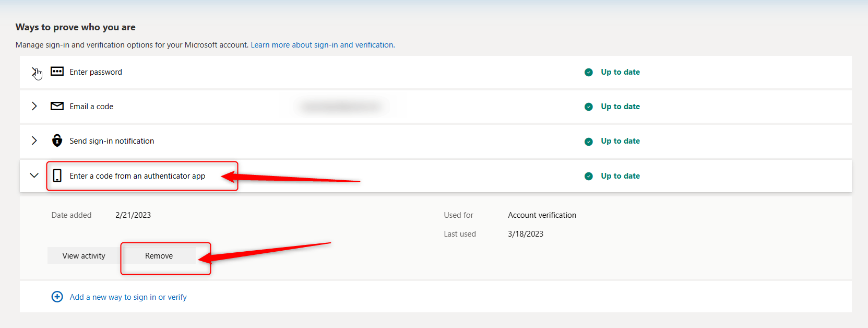The width and height of the screenshot is (868, 328).
Task: Click the Last used label
Action: pos(460,234)
